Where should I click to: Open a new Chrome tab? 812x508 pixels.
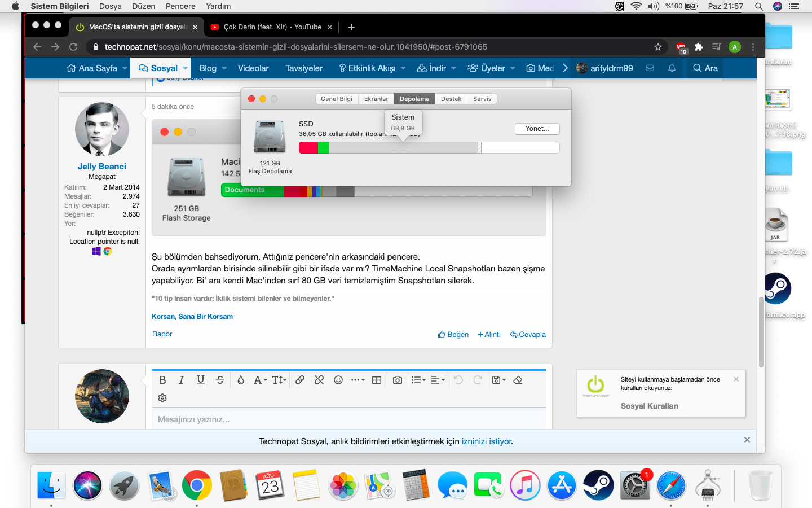(x=351, y=27)
